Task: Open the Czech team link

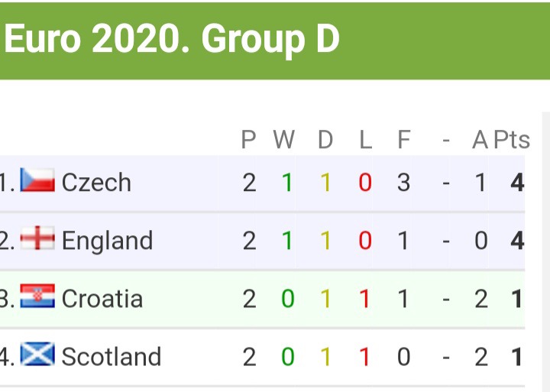Action: click(x=96, y=183)
